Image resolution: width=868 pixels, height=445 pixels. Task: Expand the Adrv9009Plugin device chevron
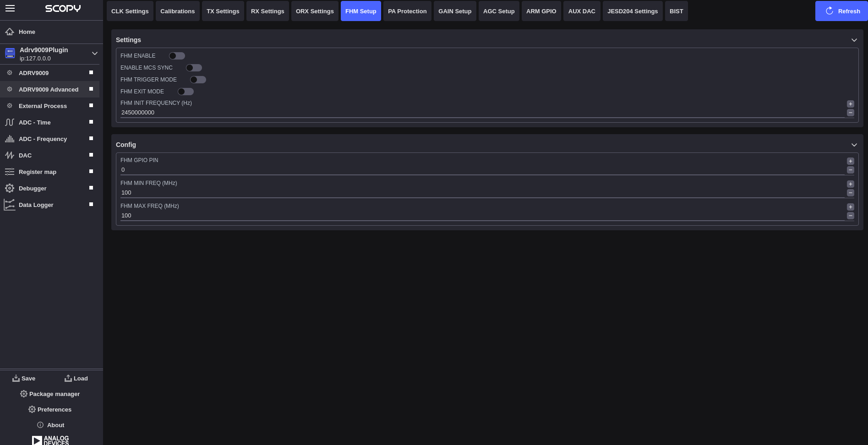(x=95, y=54)
